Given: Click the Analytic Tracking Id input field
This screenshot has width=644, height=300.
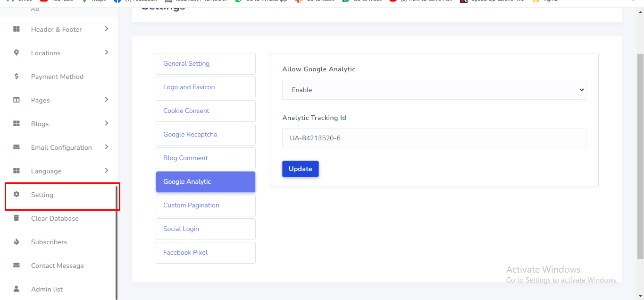Looking at the screenshot, I should tap(434, 138).
